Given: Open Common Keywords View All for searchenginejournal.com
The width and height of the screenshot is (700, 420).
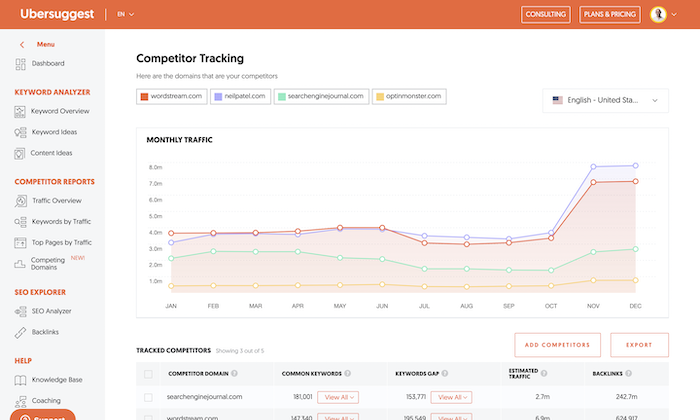Looking at the screenshot, I should (x=338, y=397).
